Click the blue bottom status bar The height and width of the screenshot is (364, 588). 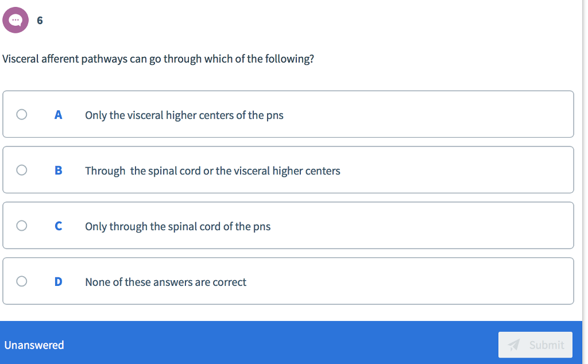tap(287, 344)
